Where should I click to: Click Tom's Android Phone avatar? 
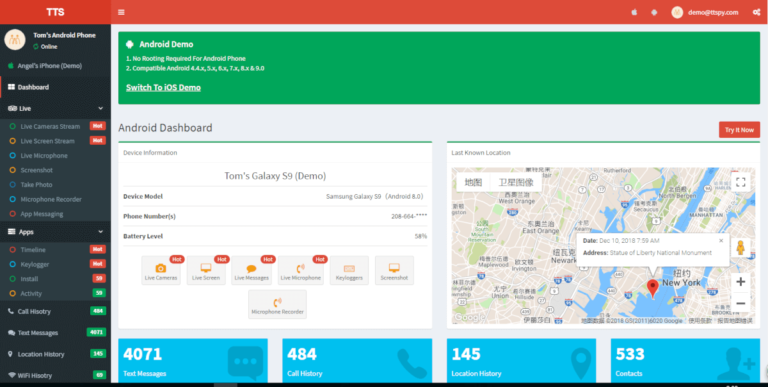(x=15, y=40)
